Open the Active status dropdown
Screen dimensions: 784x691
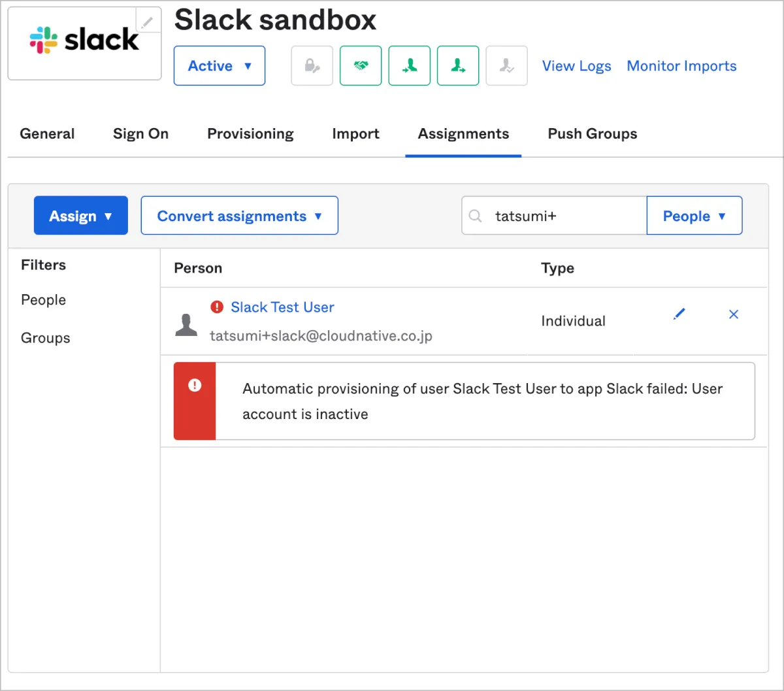coord(220,66)
